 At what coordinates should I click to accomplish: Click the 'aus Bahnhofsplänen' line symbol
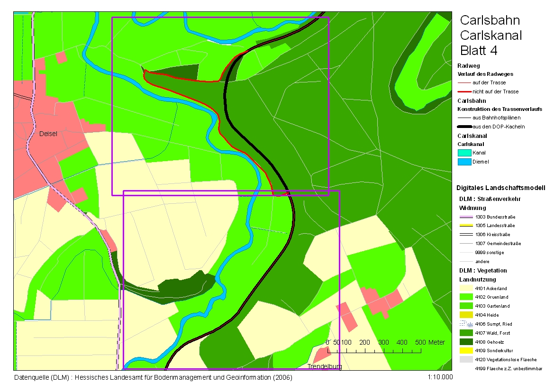click(x=464, y=118)
